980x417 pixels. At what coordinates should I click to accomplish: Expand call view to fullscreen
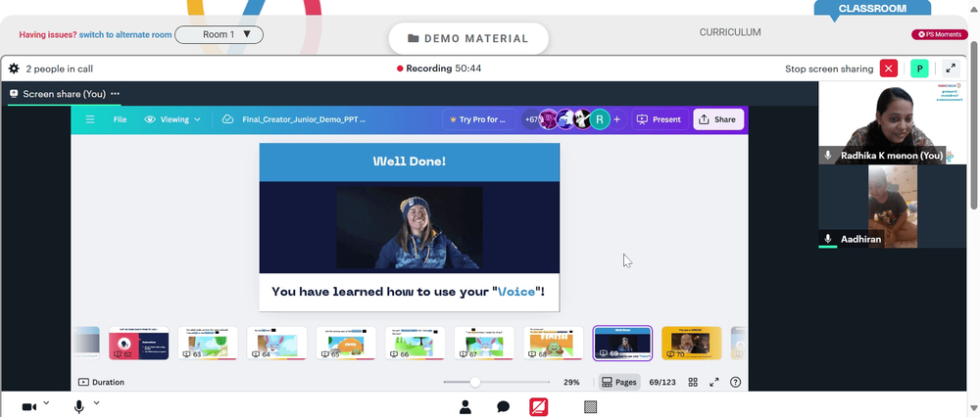pos(950,69)
